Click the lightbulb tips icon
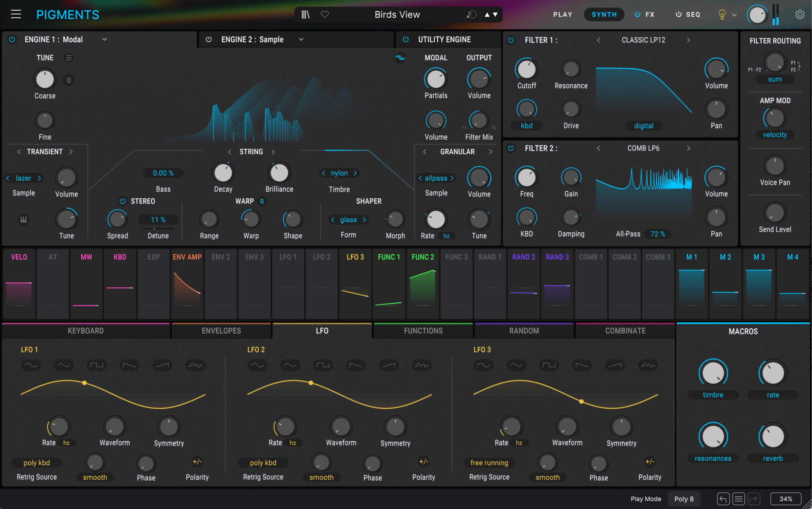Image resolution: width=812 pixels, height=509 pixels. [722, 15]
